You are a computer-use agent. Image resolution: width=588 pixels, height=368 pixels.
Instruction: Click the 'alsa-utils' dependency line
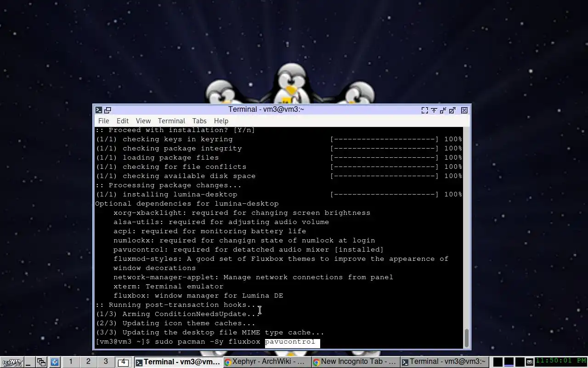coord(221,222)
